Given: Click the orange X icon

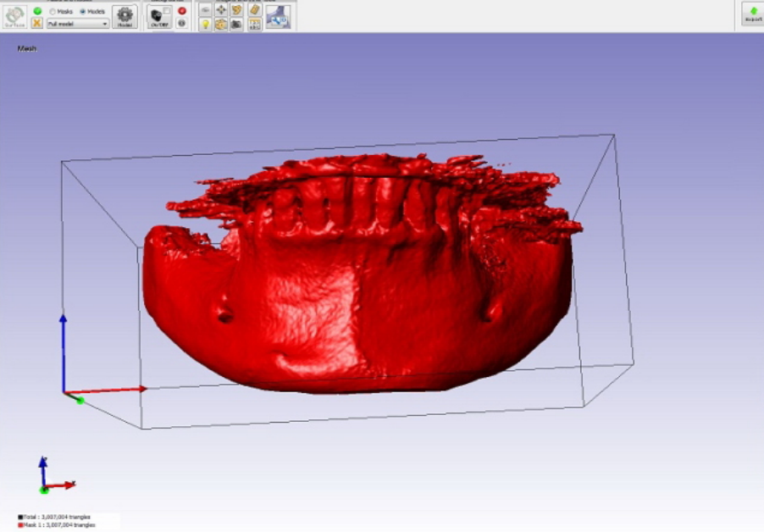Looking at the screenshot, I should (37, 23).
